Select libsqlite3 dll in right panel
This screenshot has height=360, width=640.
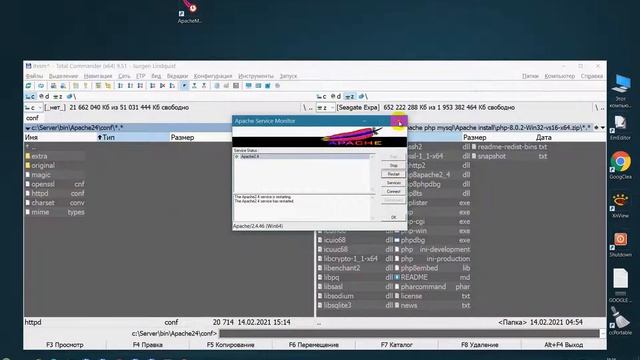point(355,305)
